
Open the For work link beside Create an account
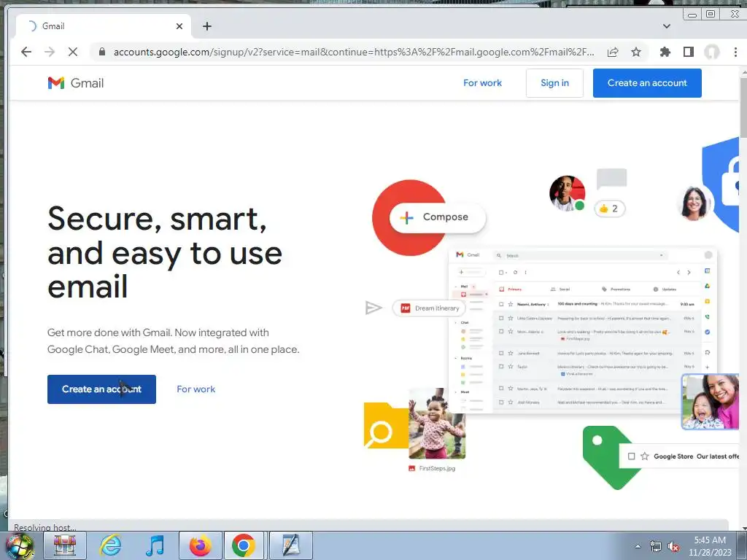[x=196, y=389]
